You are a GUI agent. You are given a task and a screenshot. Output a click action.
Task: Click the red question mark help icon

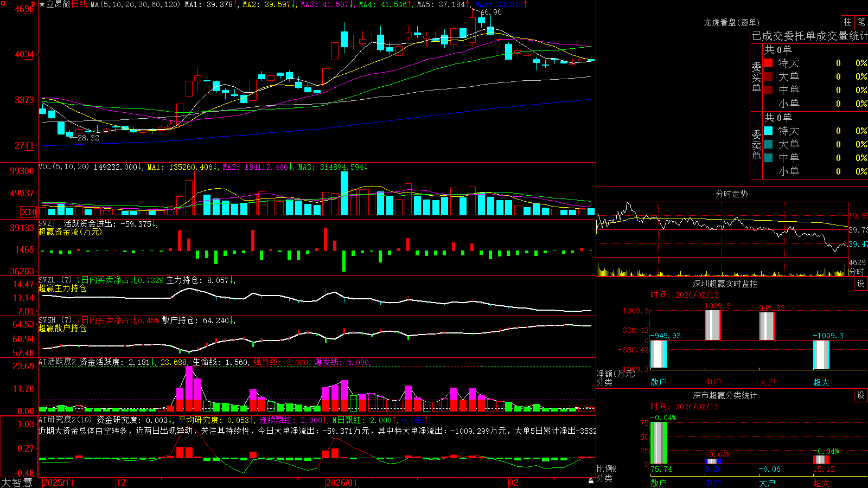[33, 4]
